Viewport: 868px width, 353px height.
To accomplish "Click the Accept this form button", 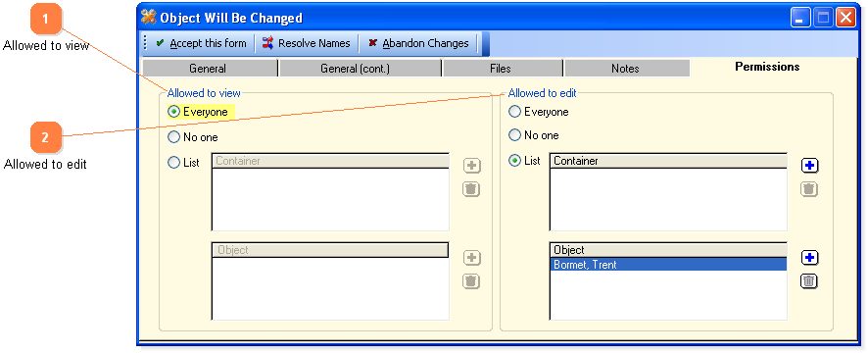I will click(x=201, y=43).
